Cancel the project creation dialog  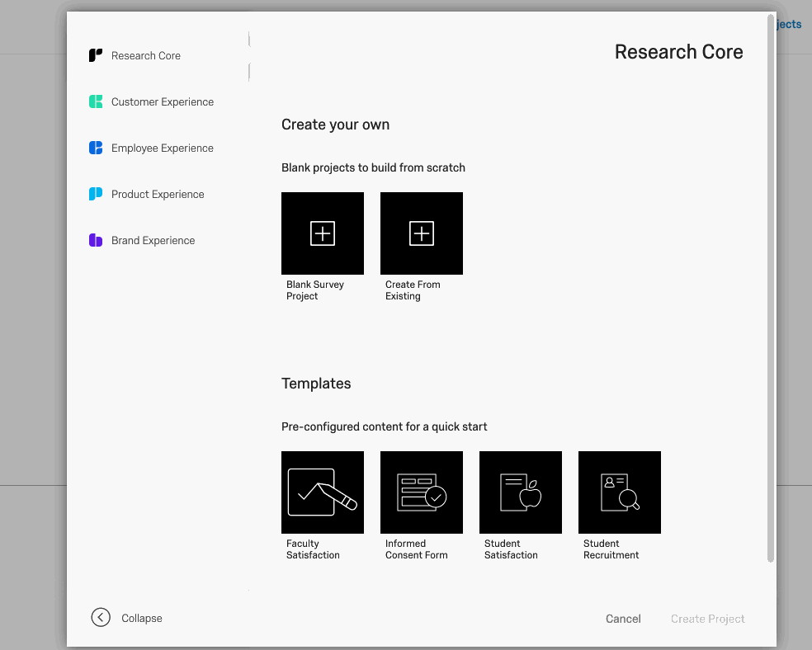pyautogui.click(x=623, y=619)
